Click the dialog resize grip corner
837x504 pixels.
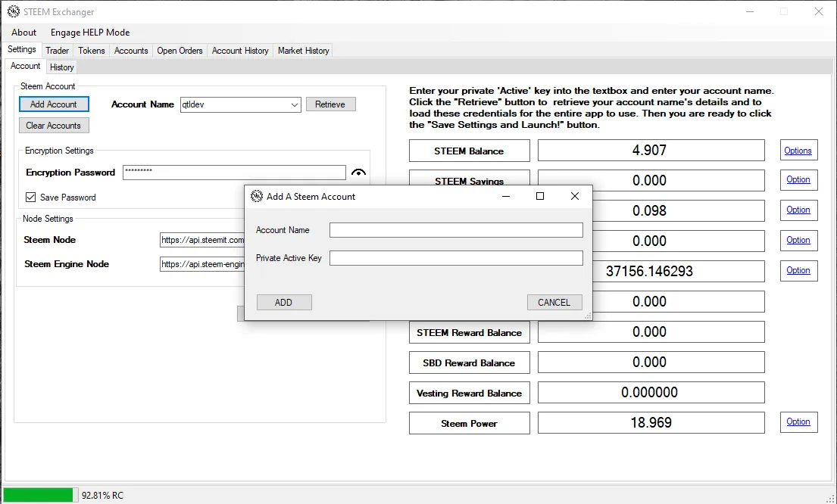(x=587, y=316)
